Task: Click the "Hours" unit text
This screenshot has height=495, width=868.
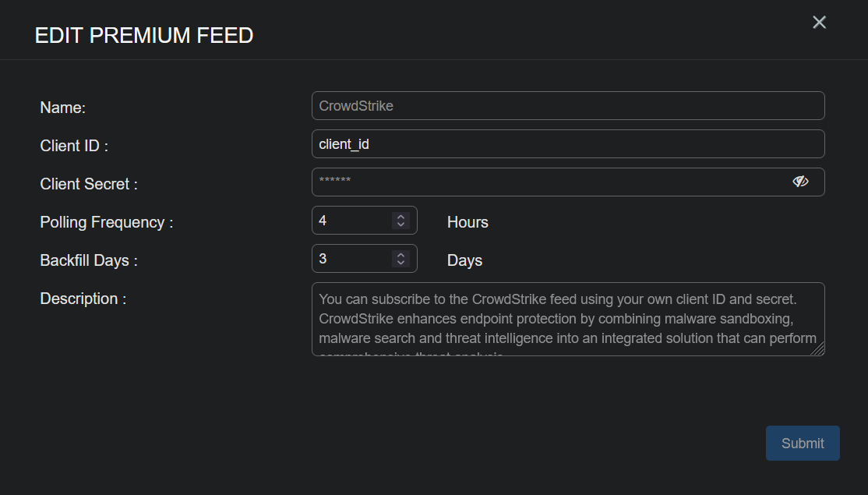Action: click(468, 222)
